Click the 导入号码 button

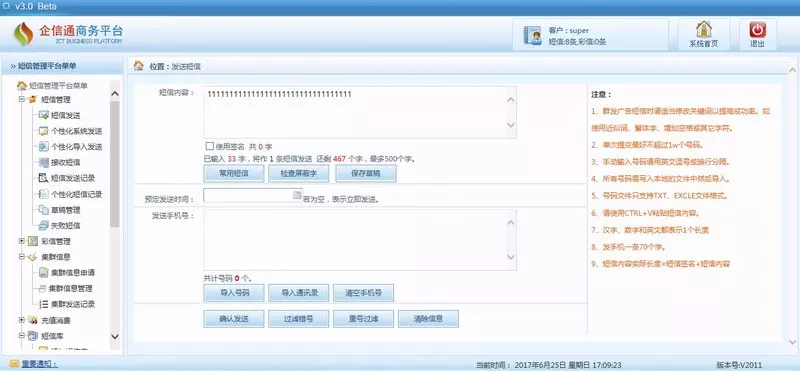(234, 293)
